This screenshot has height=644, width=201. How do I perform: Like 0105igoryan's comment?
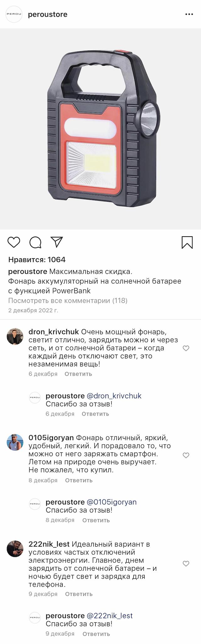[186, 455]
